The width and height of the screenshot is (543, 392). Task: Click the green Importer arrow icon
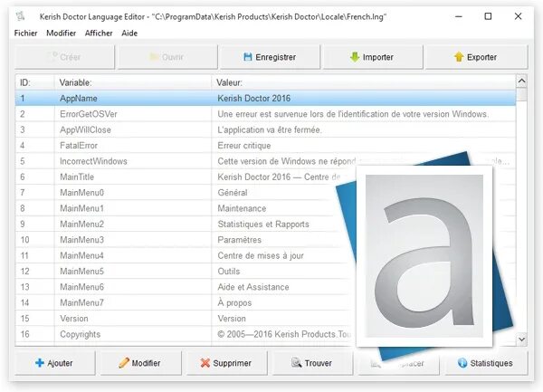pyautogui.click(x=355, y=57)
